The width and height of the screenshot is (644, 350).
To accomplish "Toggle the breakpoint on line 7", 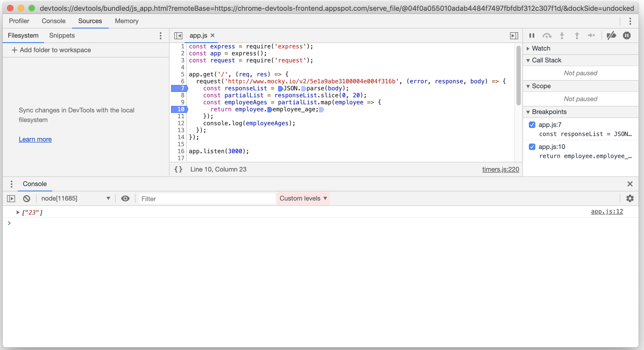I will coord(179,88).
